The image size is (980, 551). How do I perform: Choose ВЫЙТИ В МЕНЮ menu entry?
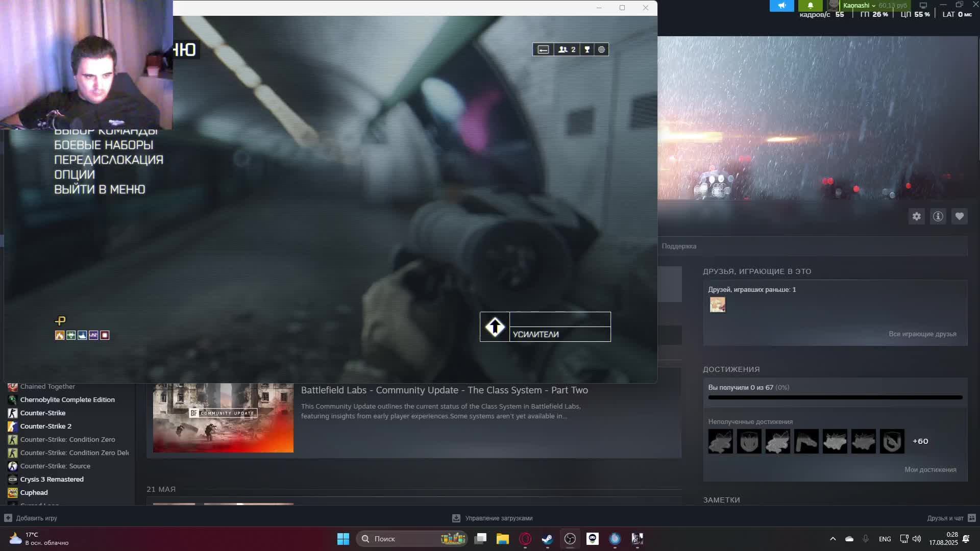tap(100, 189)
